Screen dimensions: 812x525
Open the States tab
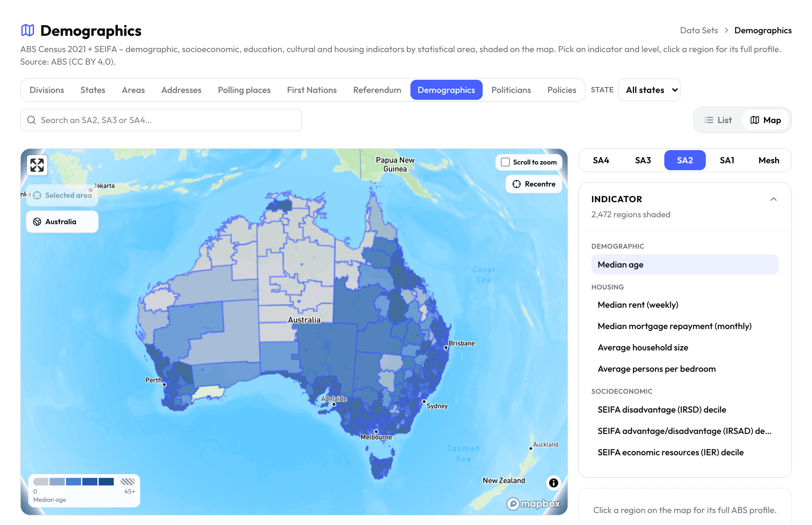(93, 90)
